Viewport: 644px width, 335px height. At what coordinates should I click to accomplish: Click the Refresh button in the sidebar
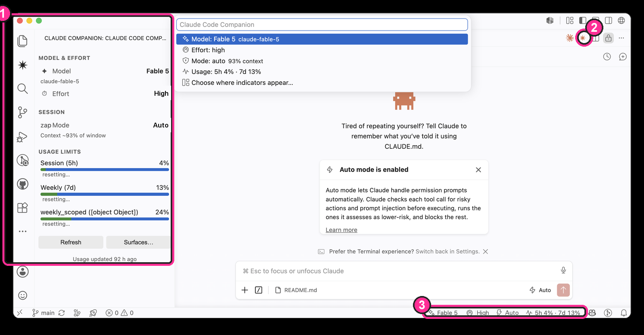pos(71,242)
